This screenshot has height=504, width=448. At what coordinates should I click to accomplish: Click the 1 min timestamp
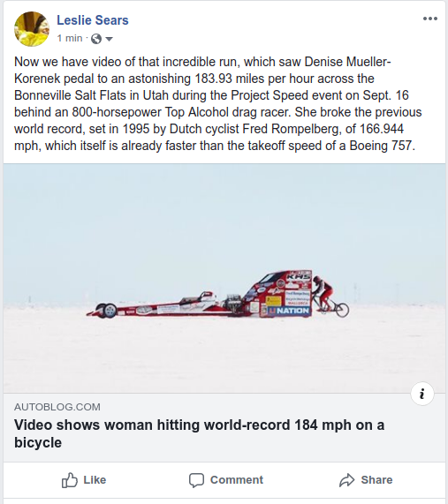[x=70, y=38]
